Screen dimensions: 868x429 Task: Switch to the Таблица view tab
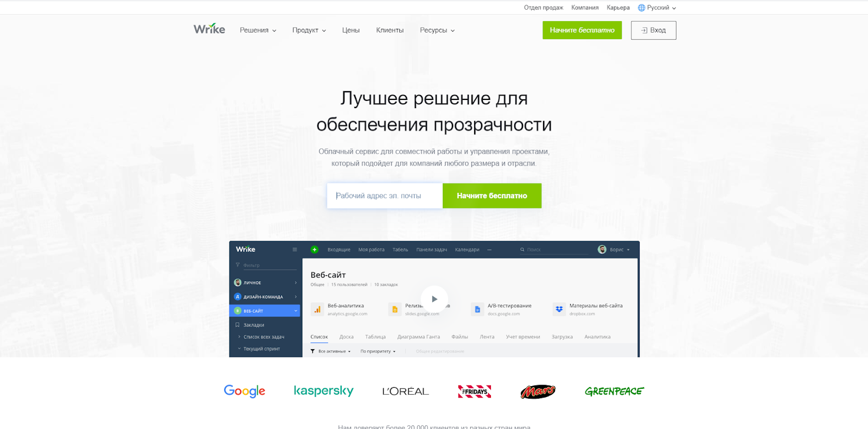pyautogui.click(x=375, y=337)
